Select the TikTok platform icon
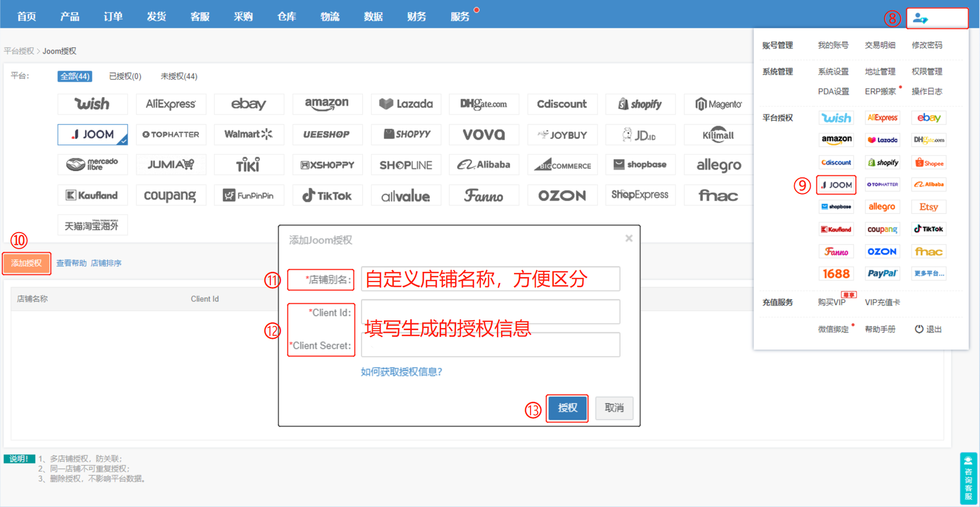The width and height of the screenshot is (980, 507). pos(327,195)
